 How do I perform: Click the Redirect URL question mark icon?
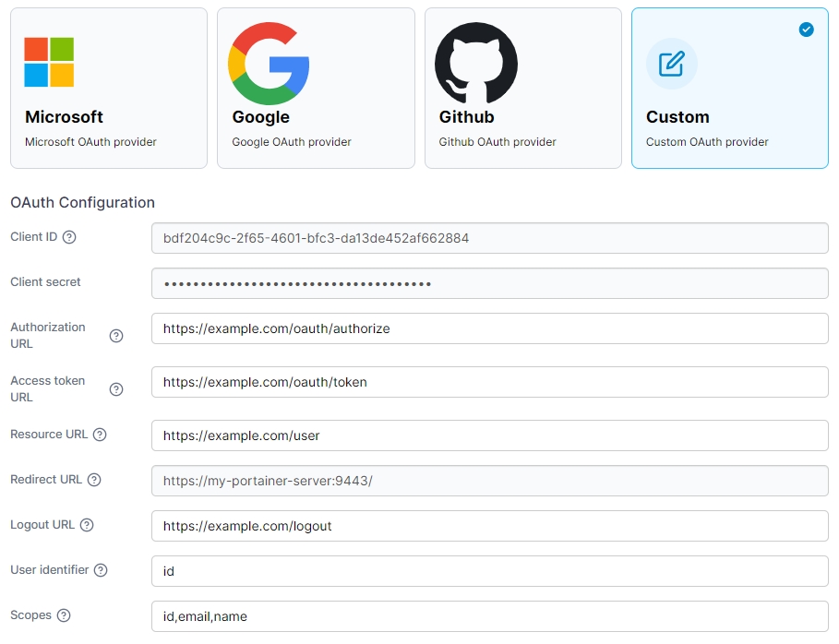pyautogui.click(x=94, y=480)
